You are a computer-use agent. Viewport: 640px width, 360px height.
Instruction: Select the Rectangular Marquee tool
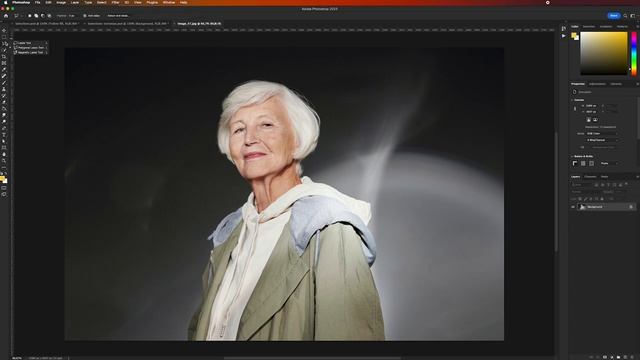[x=4, y=37]
